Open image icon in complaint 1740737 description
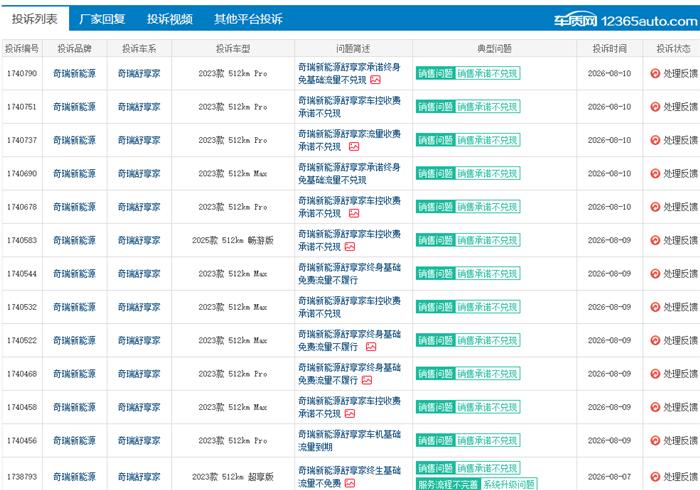This screenshot has height=490, width=700. (x=354, y=146)
